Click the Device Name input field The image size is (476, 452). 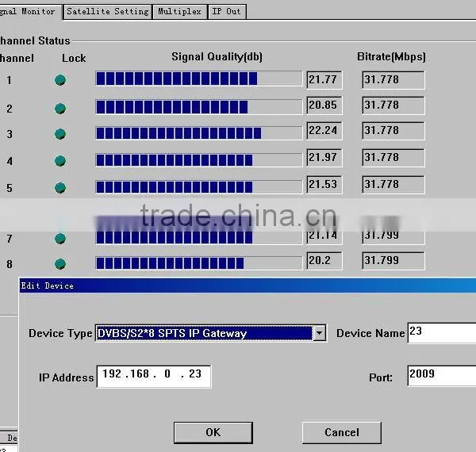click(442, 333)
